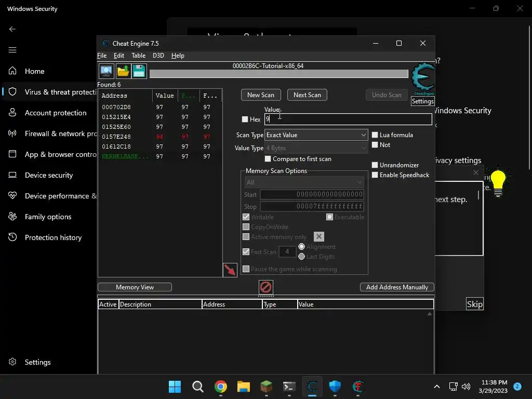Click the Undo Scan button
532x399 pixels.
tap(387, 95)
